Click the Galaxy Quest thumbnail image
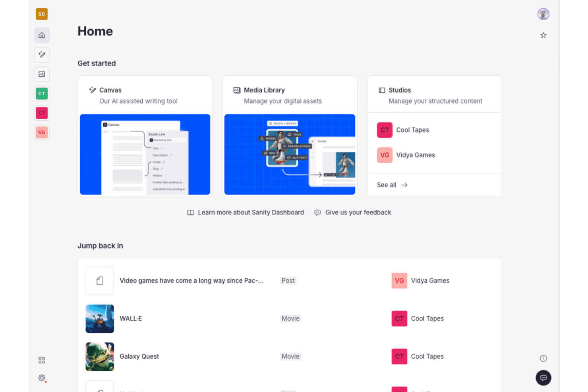 click(100, 357)
